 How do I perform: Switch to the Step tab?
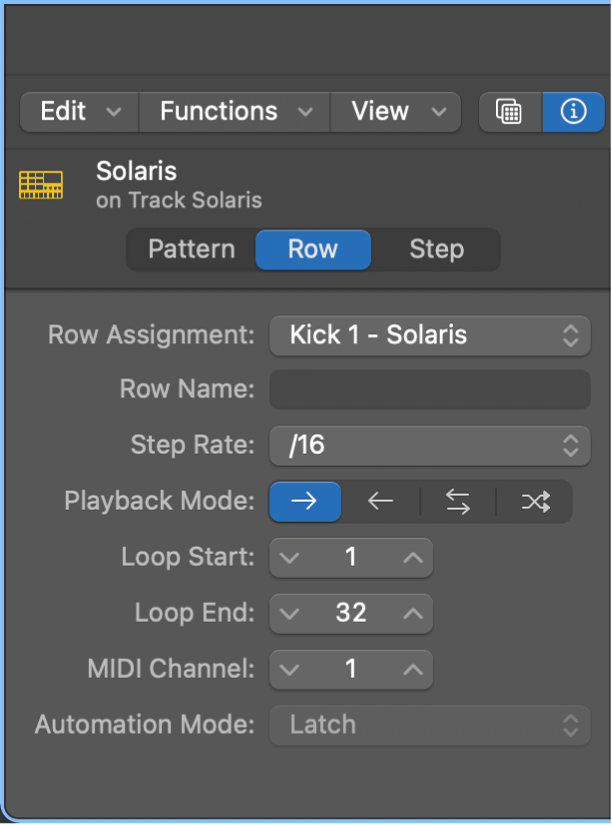[x=436, y=249]
